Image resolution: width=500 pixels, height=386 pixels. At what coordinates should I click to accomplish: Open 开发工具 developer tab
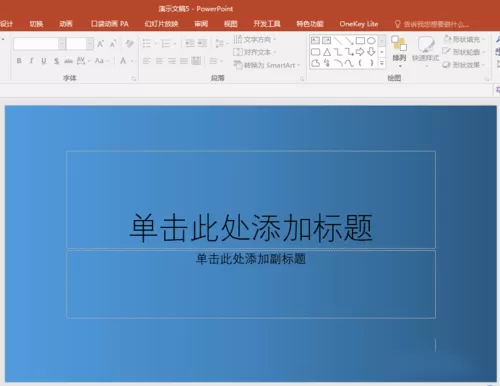click(x=267, y=24)
